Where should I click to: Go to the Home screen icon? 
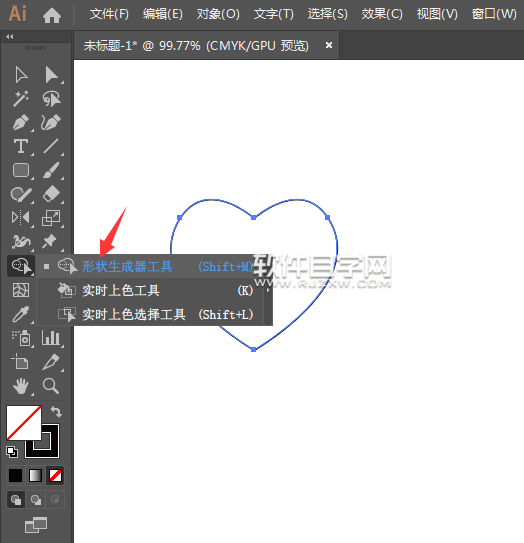52,15
